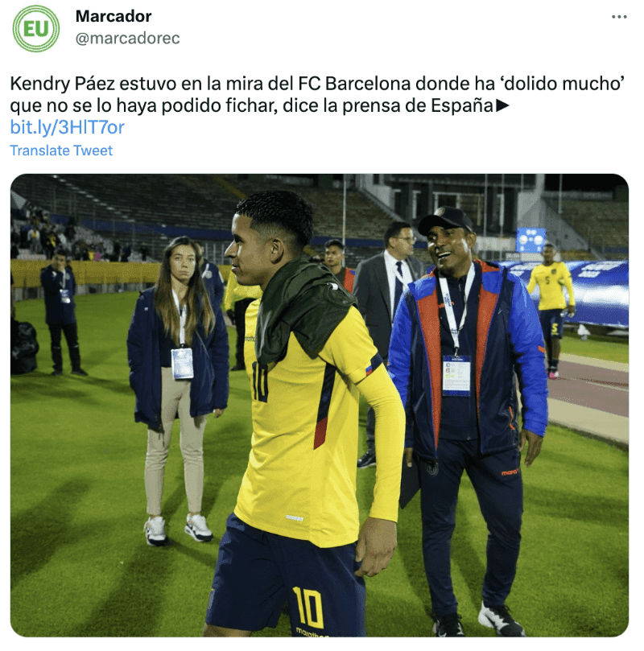Image resolution: width=644 pixels, height=651 pixels.
Task: Open the Marcador EU profile avatar
Action: [36, 29]
